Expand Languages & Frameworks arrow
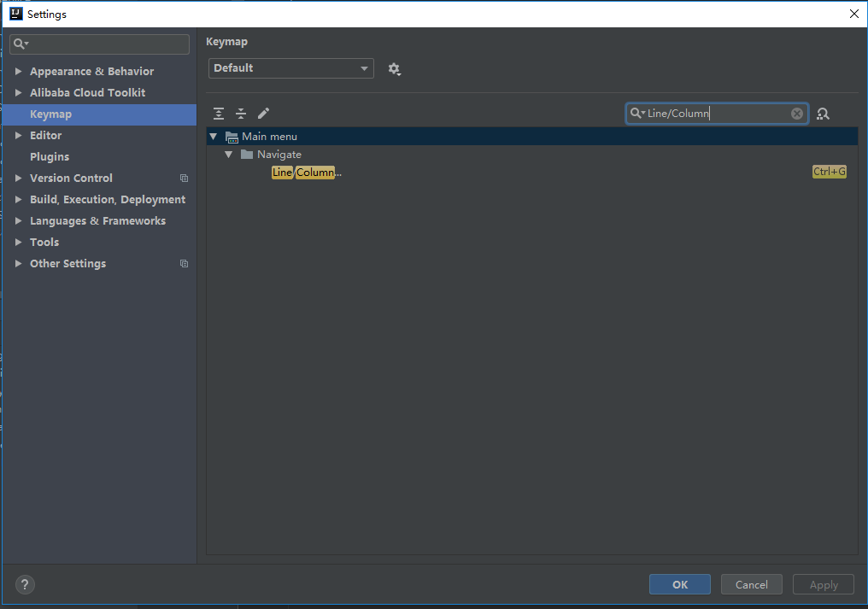 [x=18, y=221]
